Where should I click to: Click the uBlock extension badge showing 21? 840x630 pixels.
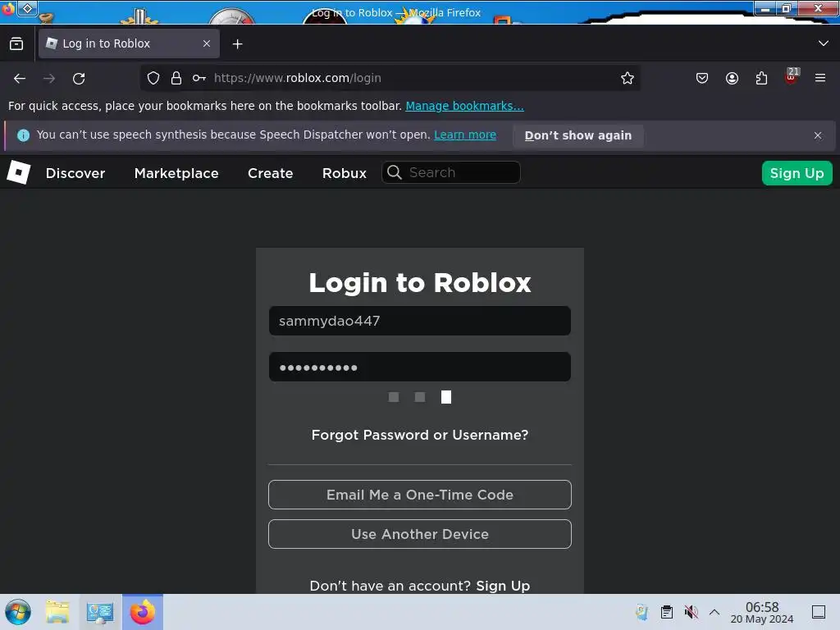pos(792,76)
